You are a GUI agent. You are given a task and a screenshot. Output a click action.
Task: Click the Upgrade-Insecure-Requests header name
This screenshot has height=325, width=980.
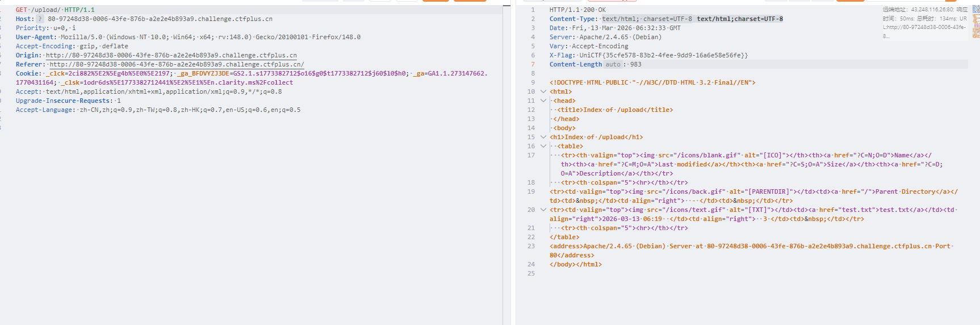coord(64,101)
